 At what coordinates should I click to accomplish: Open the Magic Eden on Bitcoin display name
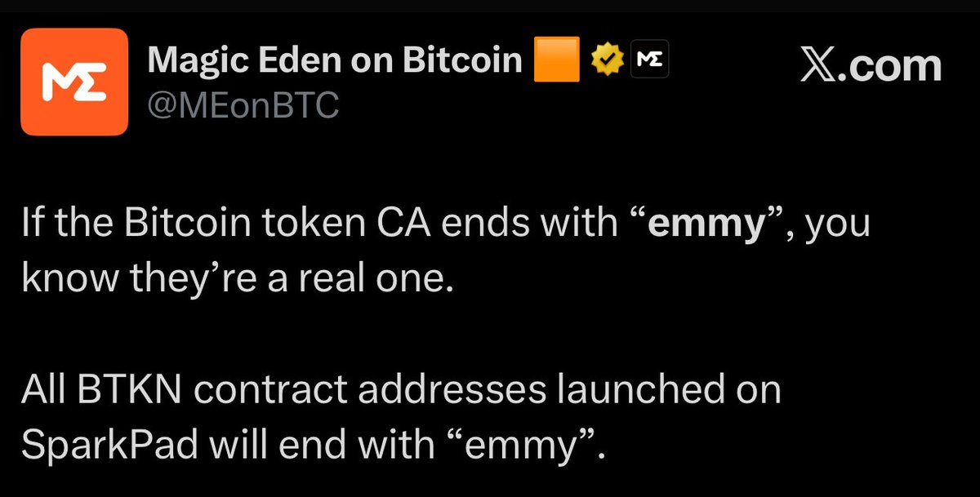coord(335,60)
